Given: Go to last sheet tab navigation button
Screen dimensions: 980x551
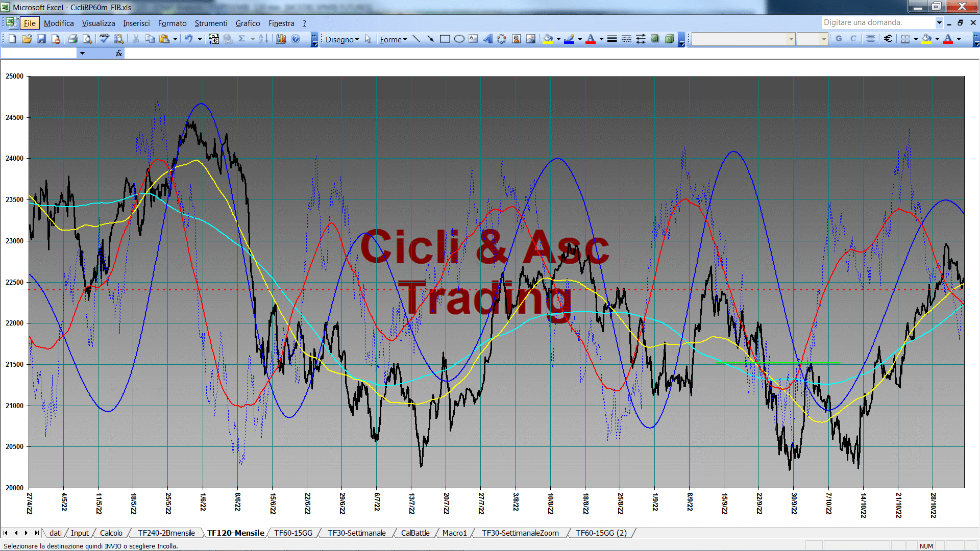Looking at the screenshot, I should [36, 533].
